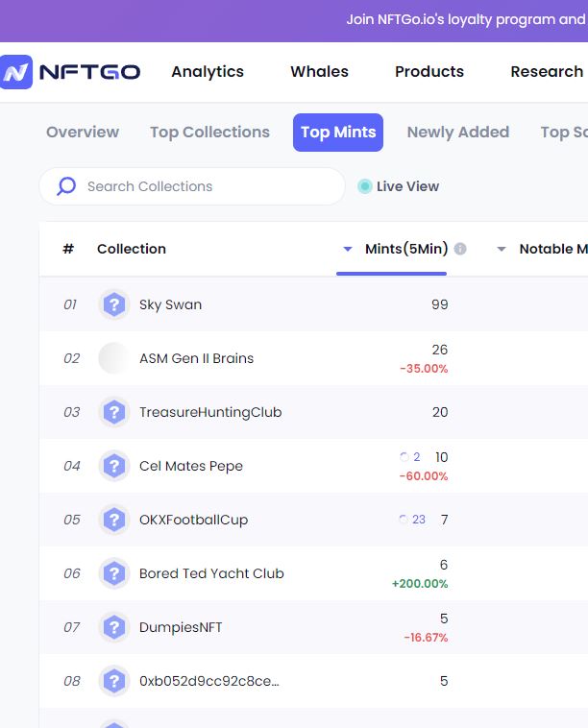Click the Search Collections field
588x728 pixels.
(x=192, y=186)
